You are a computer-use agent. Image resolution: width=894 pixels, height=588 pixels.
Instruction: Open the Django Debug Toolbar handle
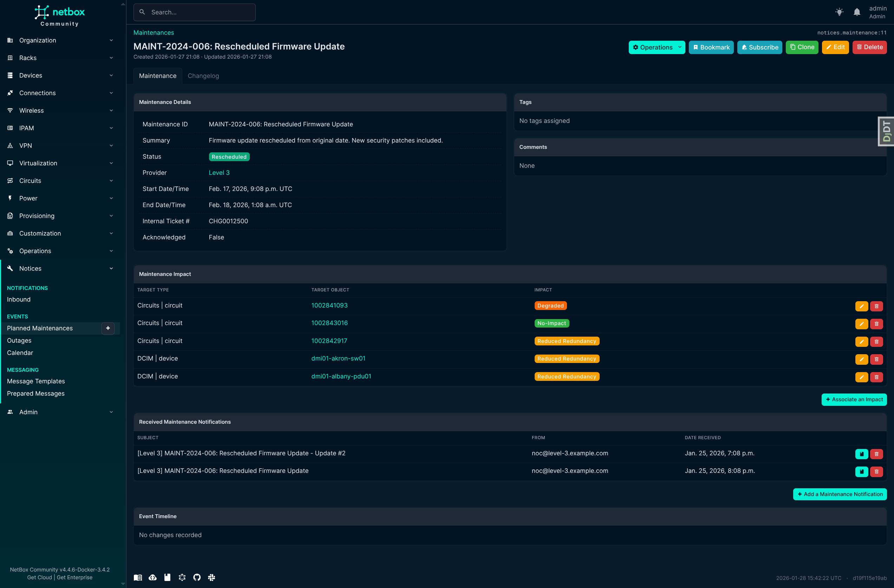coord(887,131)
